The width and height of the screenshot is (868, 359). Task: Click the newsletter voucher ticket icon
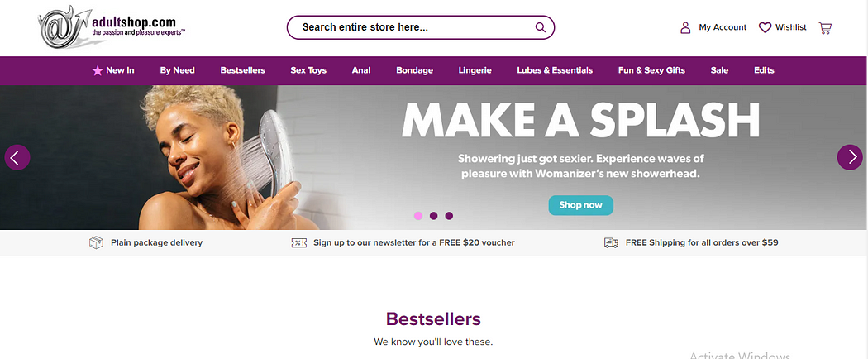tap(299, 242)
